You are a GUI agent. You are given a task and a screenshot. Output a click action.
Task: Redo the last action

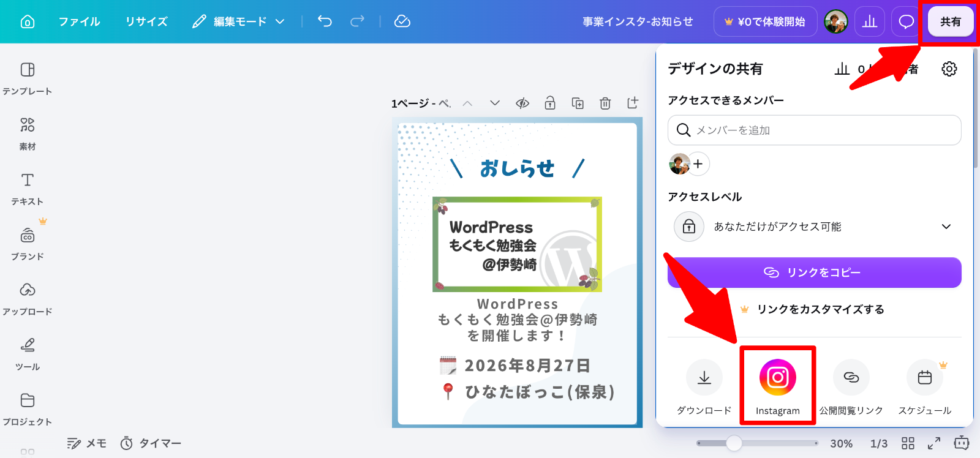[357, 21]
